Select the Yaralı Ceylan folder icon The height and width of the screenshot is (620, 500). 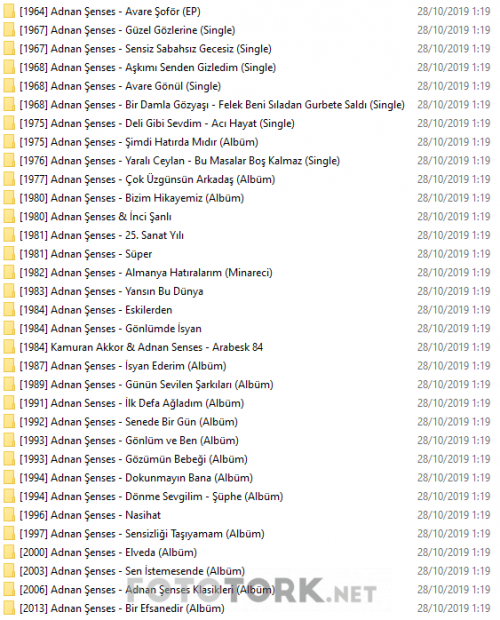9,161
